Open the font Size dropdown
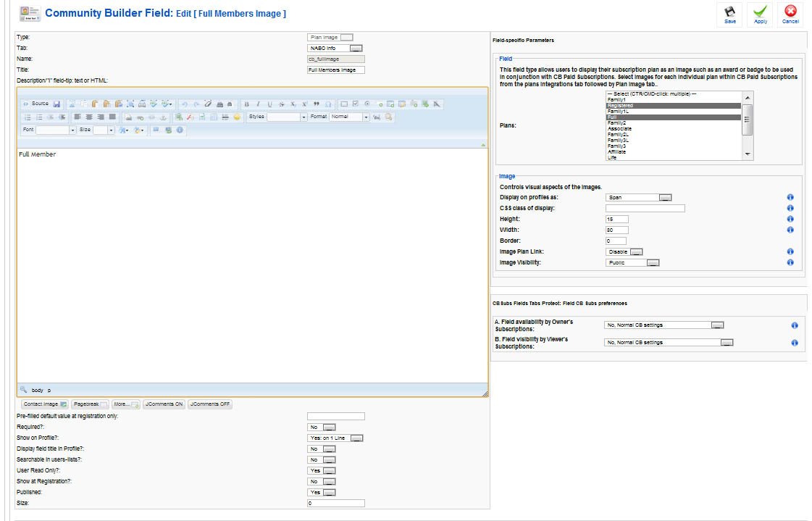 [104, 130]
